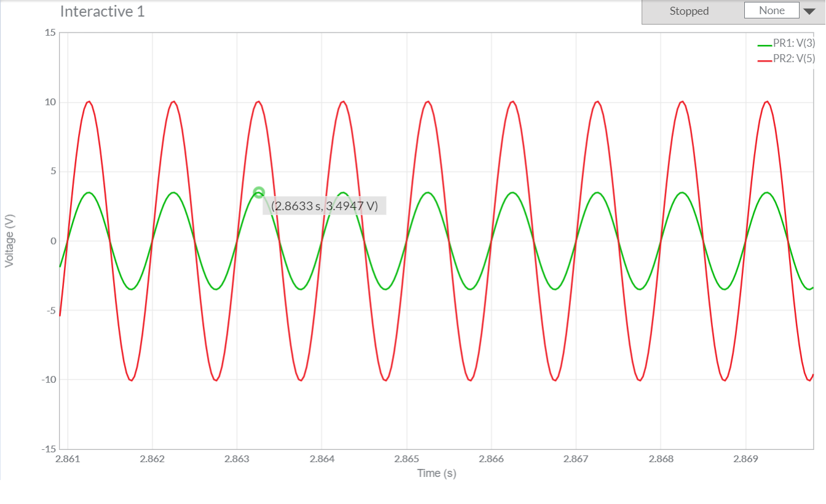Click the (2.8633 s, 3.4947 V) tooltip
Image resolution: width=826 pixels, height=504 pixels.
[324, 206]
